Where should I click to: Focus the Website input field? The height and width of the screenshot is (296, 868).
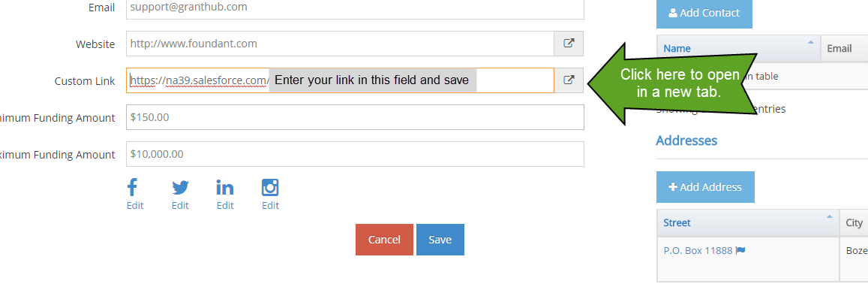340,44
